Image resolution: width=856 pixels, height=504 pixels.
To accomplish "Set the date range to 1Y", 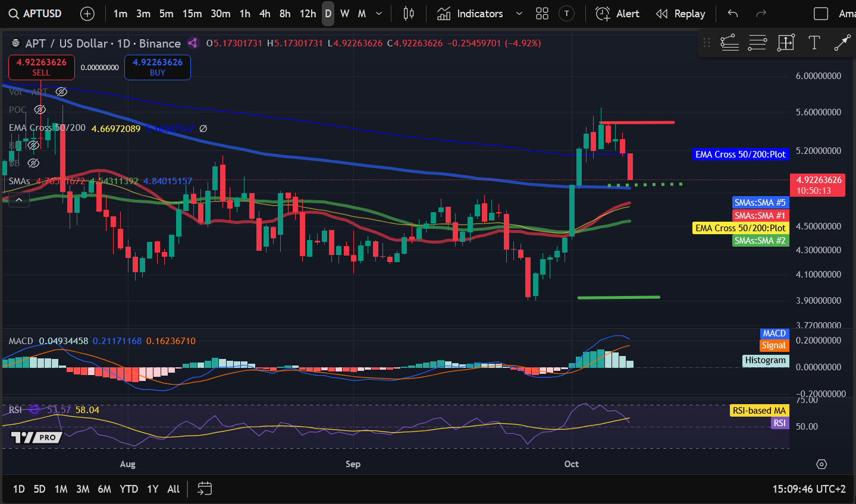I will [153, 489].
